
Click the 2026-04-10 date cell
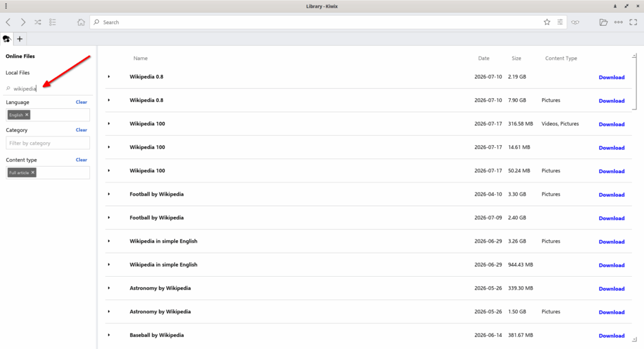488,194
